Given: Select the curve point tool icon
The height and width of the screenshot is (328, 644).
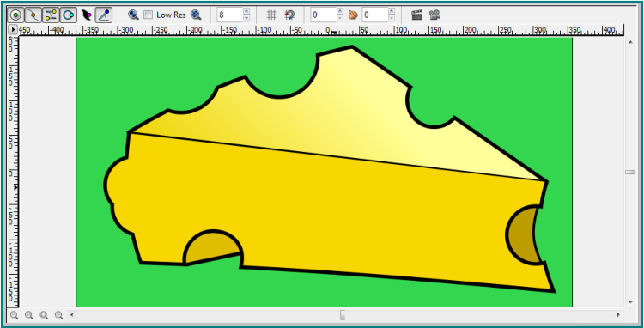Looking at the screenshot, I should coord(33,15).
